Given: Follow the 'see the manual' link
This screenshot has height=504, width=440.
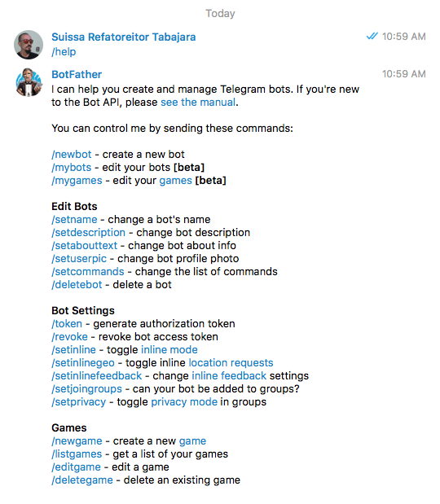Looking at the screenshot, I should click(198, 103).
